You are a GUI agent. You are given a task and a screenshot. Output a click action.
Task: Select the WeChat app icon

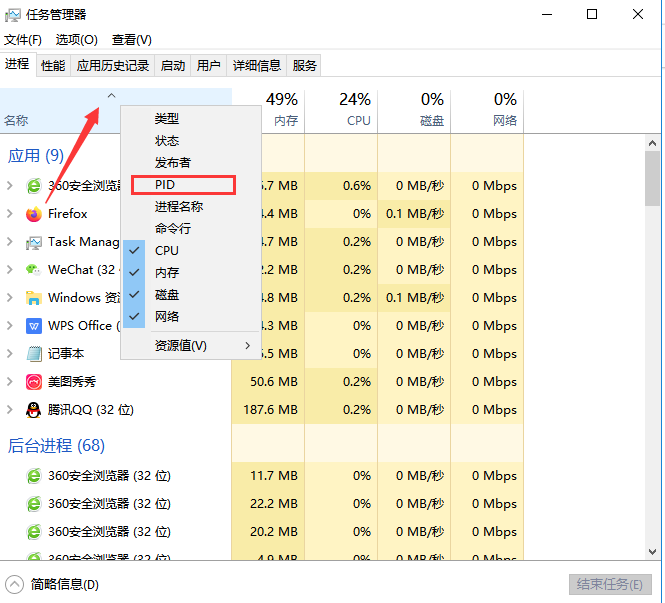pyautogui.click(x=34, y=270)
